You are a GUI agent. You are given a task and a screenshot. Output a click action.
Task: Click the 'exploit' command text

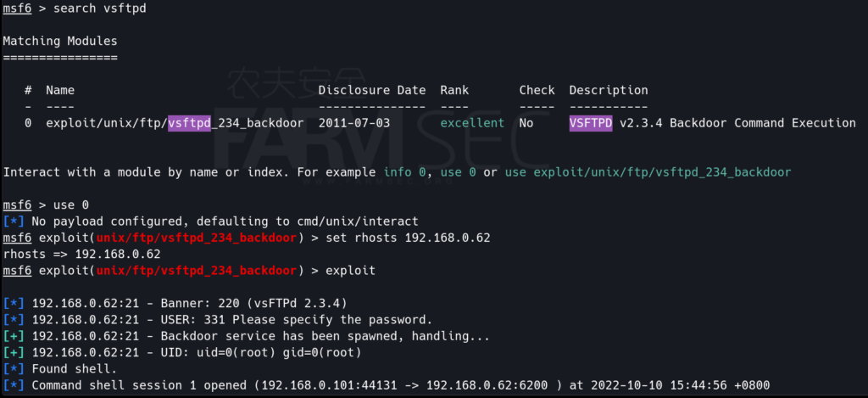click(x=350, y=271)
